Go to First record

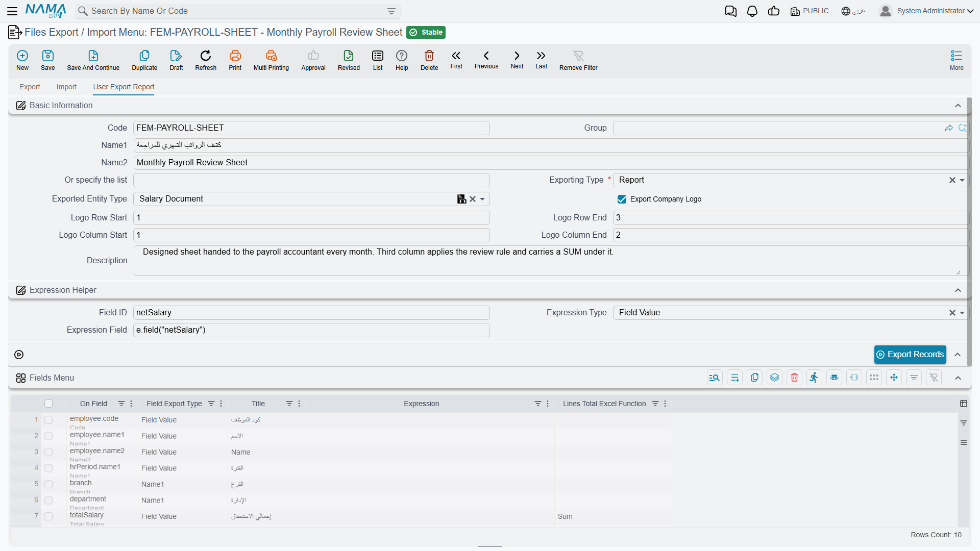456,56
